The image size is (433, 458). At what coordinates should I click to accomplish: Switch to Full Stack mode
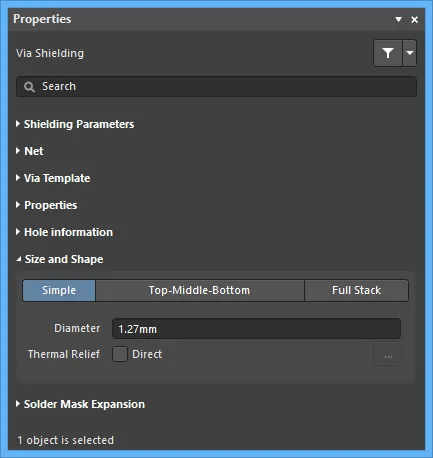point(356,290)
